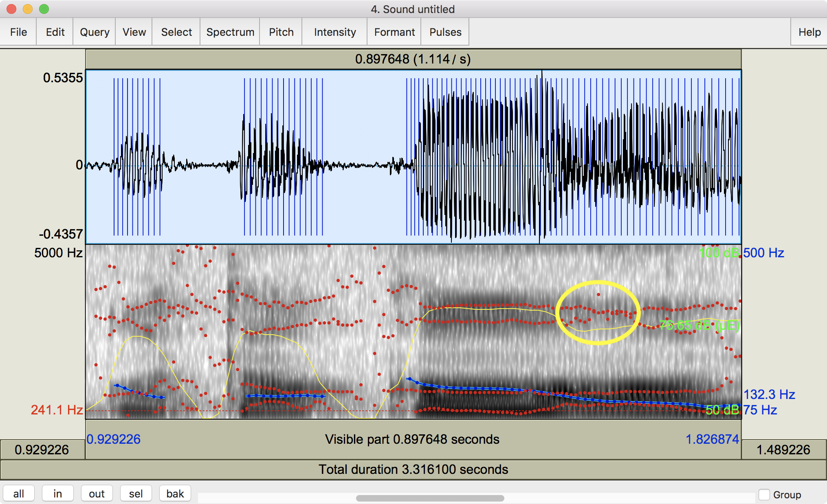827x504 pixels.
Task: Click the -0.4357 amplitude minimum label
Action: click(61, 234)
